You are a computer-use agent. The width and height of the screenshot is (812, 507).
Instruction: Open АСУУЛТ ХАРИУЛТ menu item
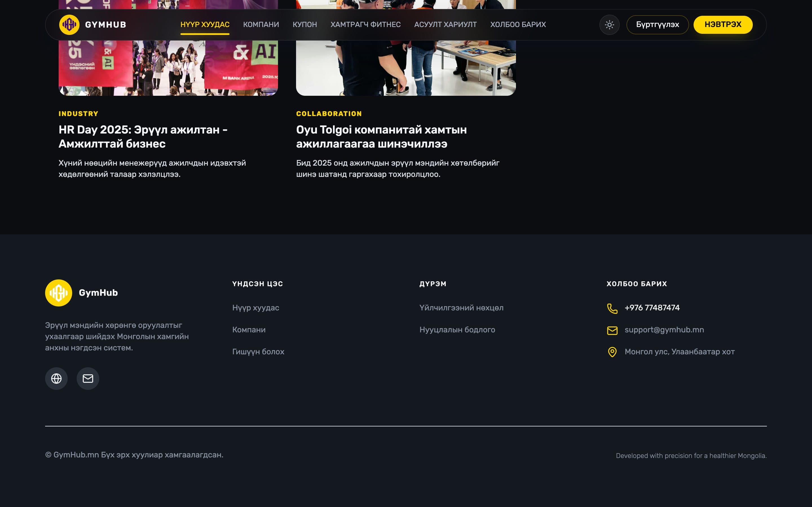coord(445,25)
